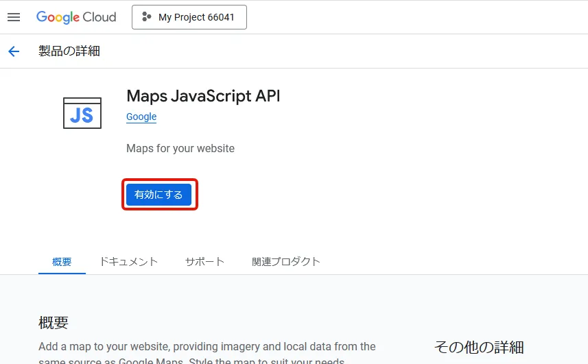This screenshot has height=364, width=588.
Task: Select the 概要 tab
Action: pos(62,261)
